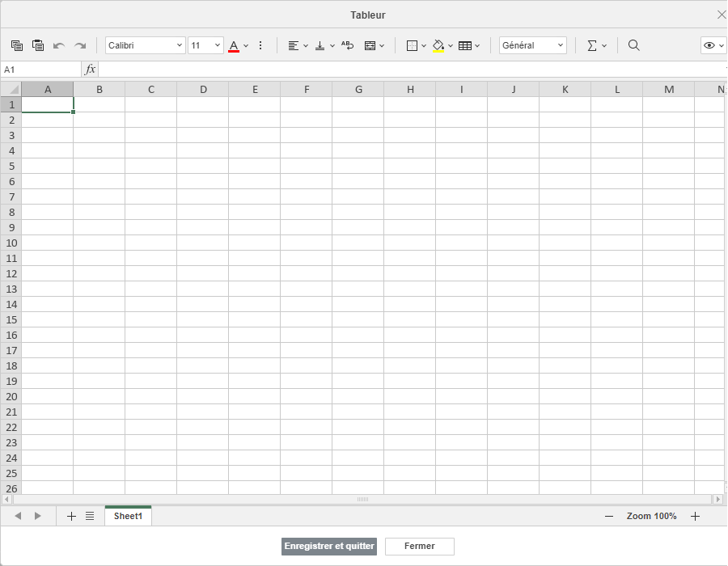728x566 pixels.
Task: Open the Calibri font dropdown
Action: tap(145, 45)
